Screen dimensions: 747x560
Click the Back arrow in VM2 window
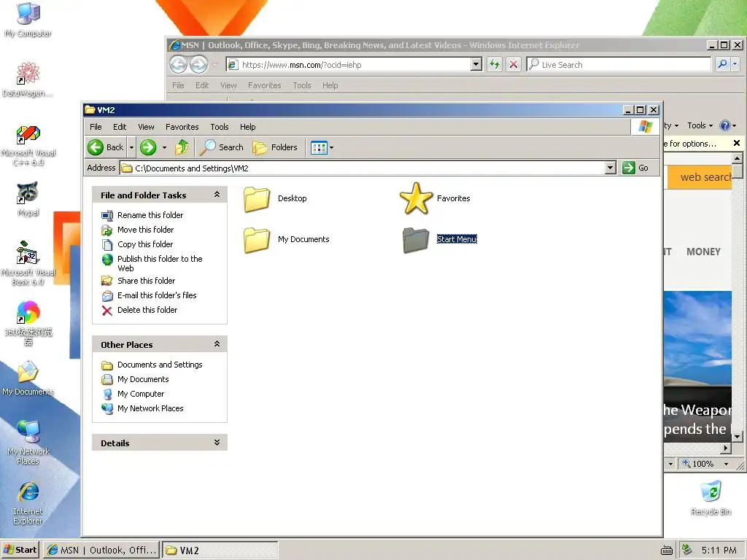[106, 147]
